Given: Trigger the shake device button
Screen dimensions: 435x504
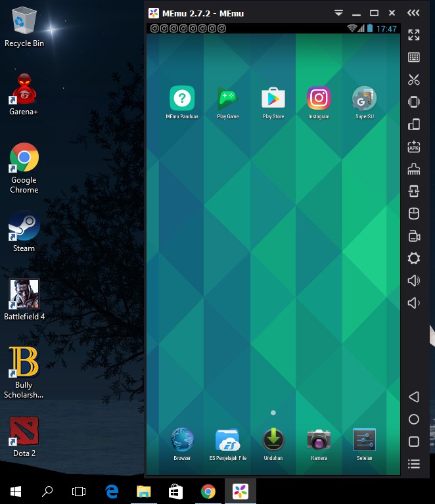Looking at the screenshot, I should pos(414,102).
